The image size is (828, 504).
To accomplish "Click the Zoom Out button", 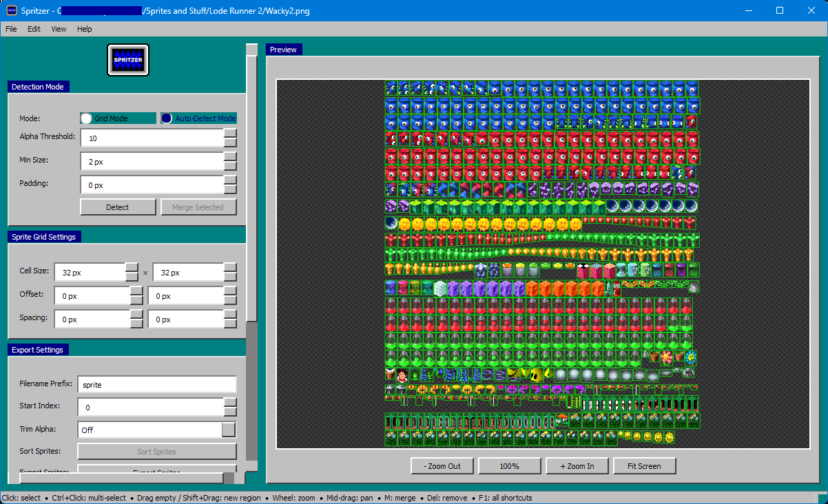I will (x=442, y=466).
